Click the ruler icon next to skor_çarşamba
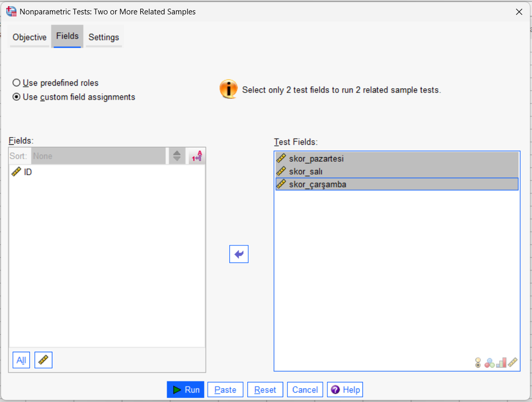The image size is (532, 402). pos(281,184)
